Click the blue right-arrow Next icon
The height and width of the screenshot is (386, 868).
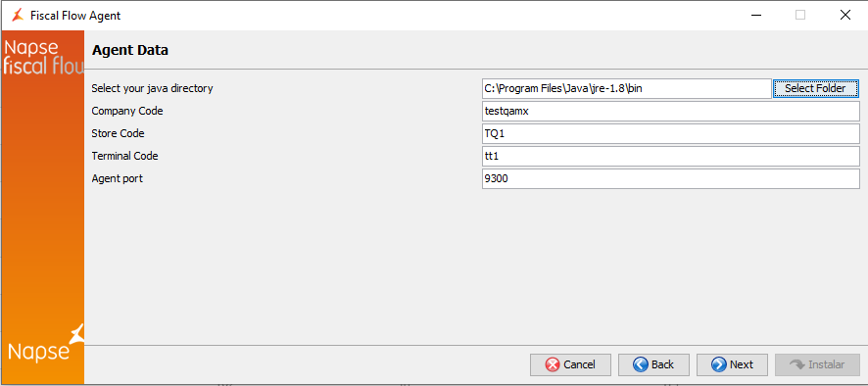pos(718,364)
